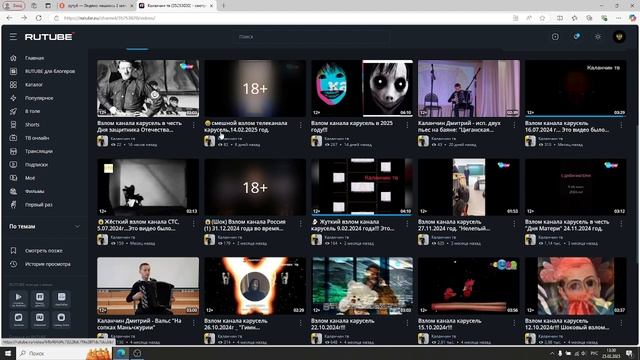Click title Взлом канала карусель 12.10.2024
The height and width of the screenshot is (360, 640).
pyautogui.click(x=567, y=324)
